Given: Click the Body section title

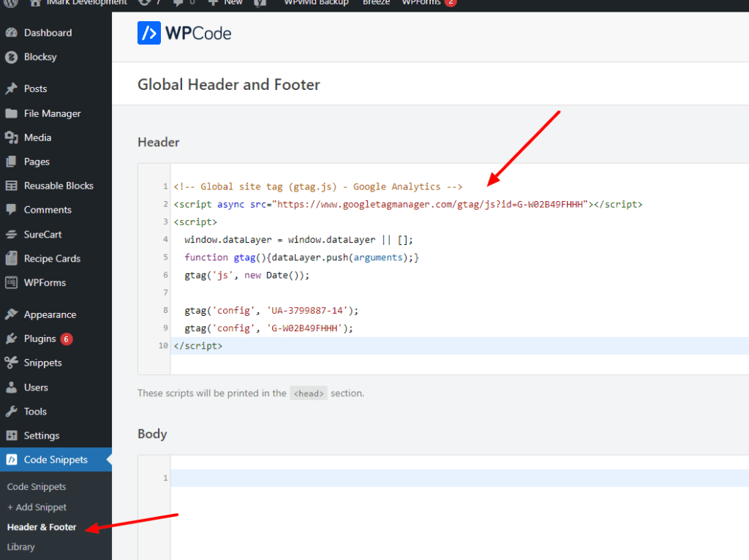Looking at the screenshot, I should coord(152,434).
